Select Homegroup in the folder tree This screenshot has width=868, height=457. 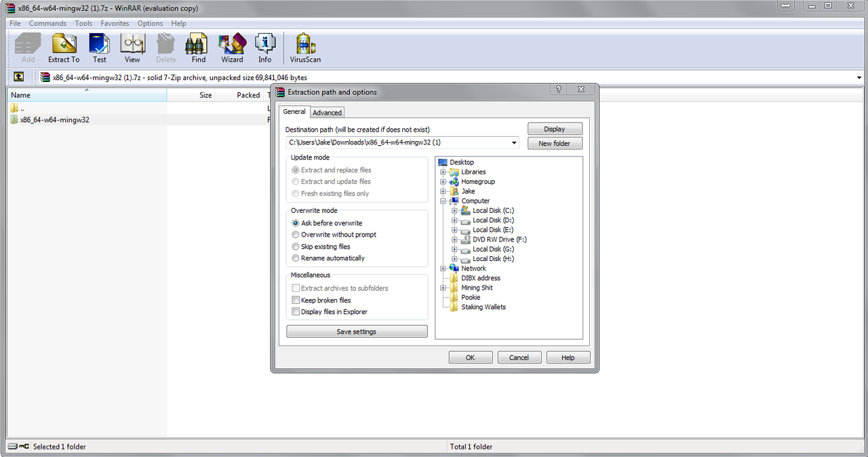pos(478,182)
